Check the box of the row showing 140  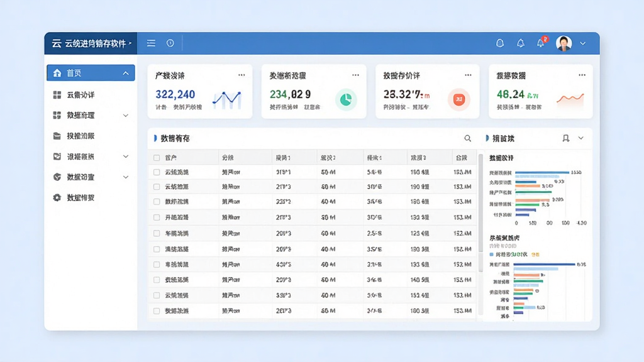tap(157, 280)
